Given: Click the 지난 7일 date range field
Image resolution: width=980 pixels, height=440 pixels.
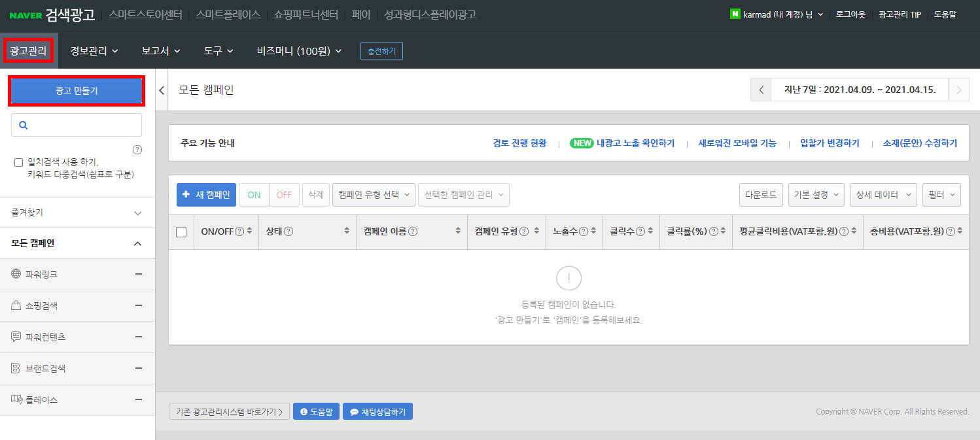Looking at the screenshot, I should coord(860,90).
